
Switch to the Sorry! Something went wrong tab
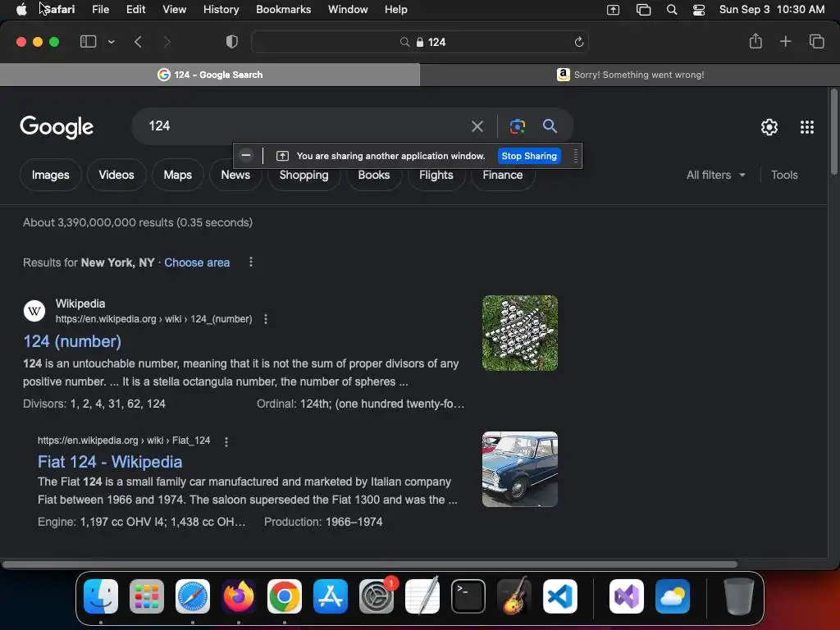click(630, 75)
